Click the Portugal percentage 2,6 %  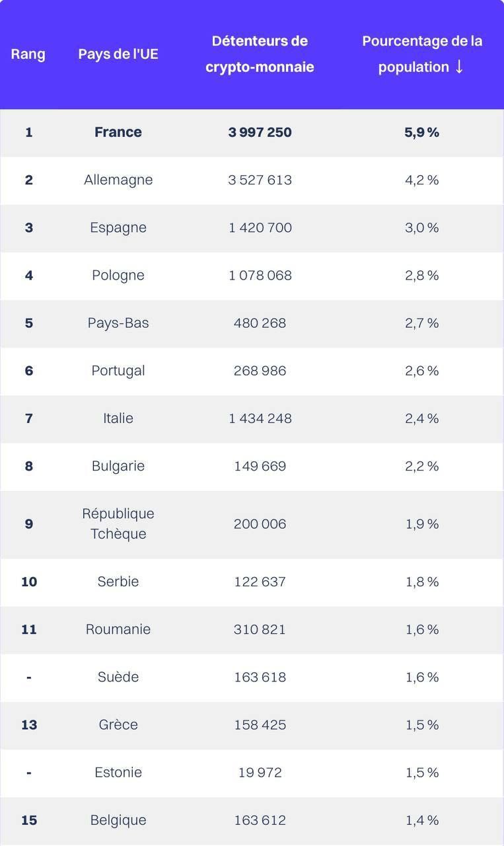pos(421,371)
